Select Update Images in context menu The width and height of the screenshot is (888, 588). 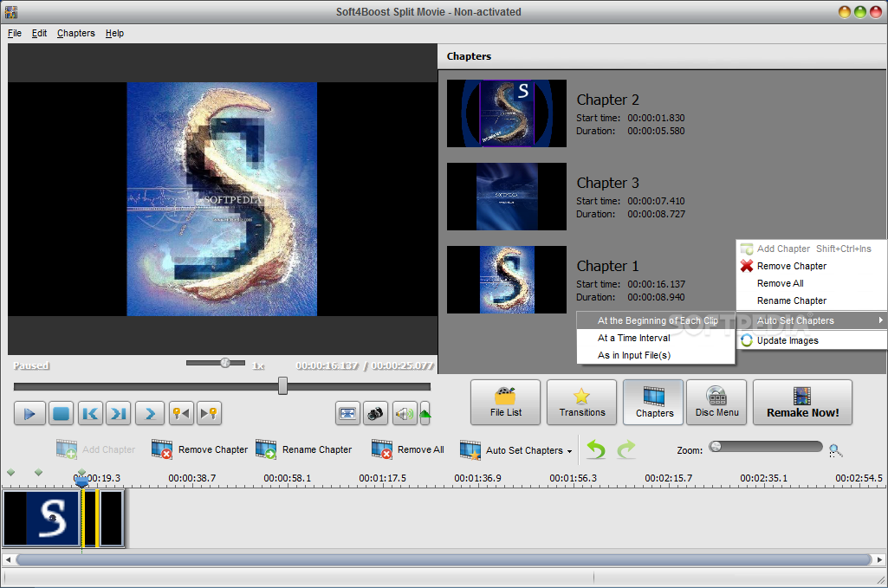tap(812, 340)
